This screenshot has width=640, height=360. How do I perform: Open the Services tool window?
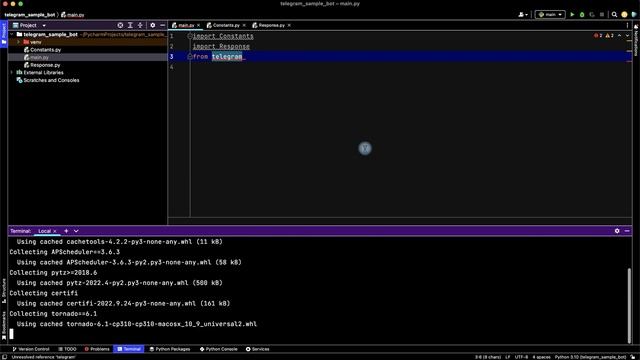258,349
